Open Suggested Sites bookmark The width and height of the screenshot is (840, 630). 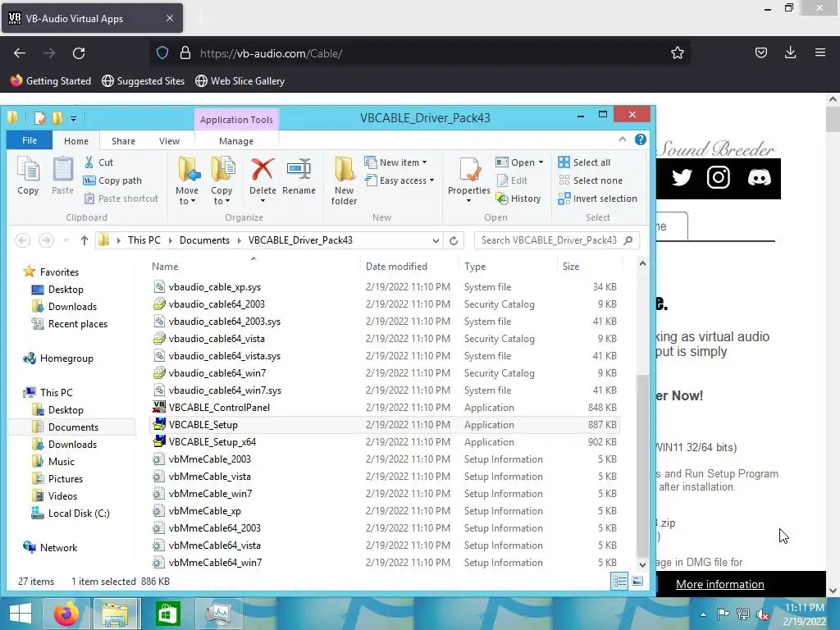pos(143,81)
